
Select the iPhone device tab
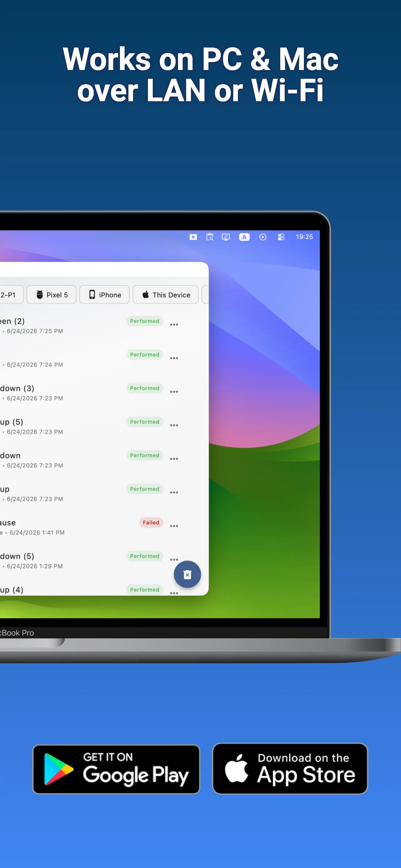click(x=104, y=295)
